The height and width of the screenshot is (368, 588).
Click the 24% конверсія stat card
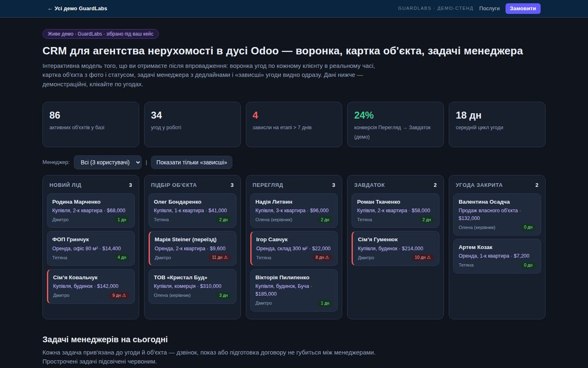[x=395, y=125]
